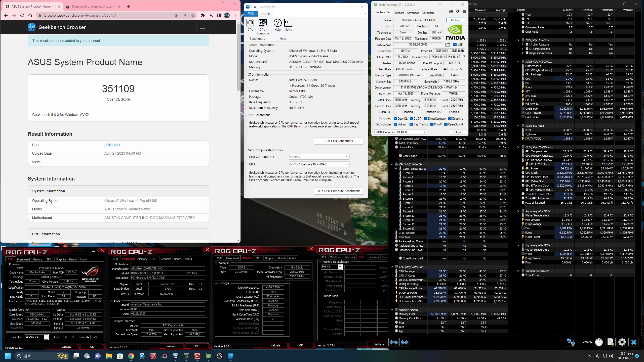Open the Bench tab in first CPU-Z window
The width and height of the screenshot is (644, 362).
coord(73,259)
